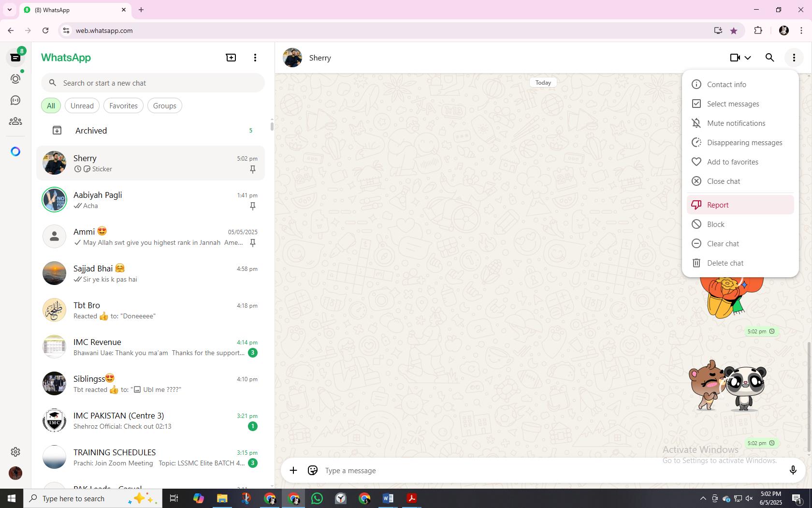Choose Close chat option
Image resolution: width=812 pixels, height=508 pixels.
click(740, 181)
